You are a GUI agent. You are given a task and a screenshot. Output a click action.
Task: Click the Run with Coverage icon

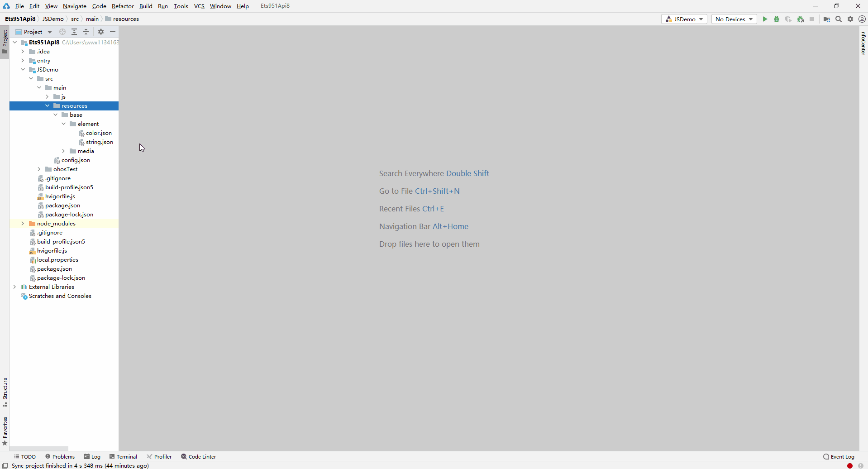[788, 19]
